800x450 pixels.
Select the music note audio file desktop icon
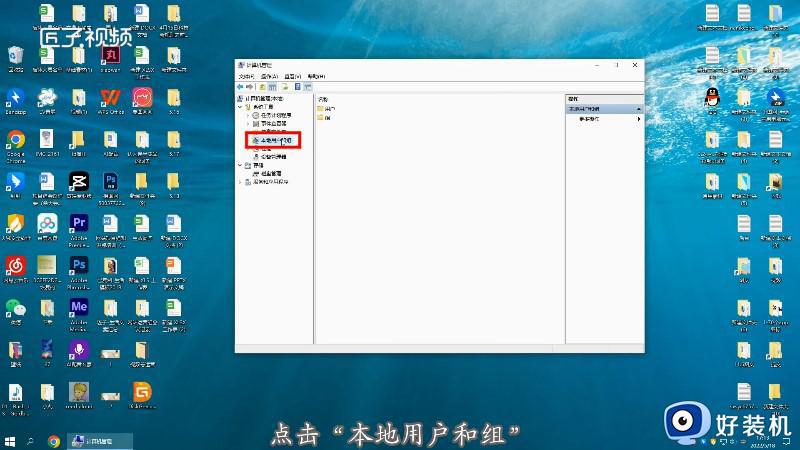point(16,398)
